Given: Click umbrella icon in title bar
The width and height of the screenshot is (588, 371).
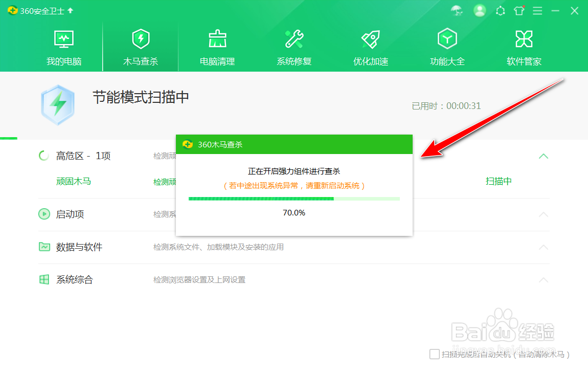Looking at the screenshot, I should pyautogui.click(x=457, y=11).
